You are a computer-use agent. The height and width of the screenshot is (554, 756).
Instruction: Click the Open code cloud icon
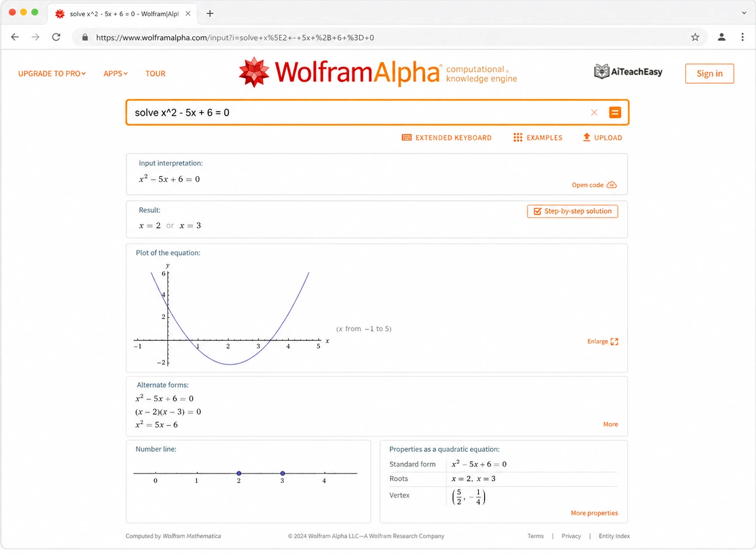click(611, 185)
